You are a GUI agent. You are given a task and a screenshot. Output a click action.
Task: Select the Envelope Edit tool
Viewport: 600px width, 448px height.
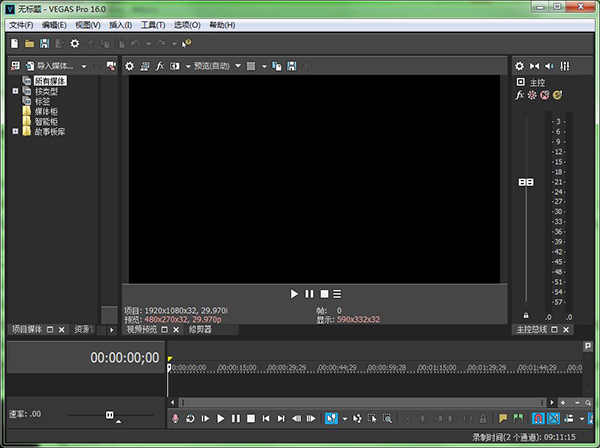[357, 419]
